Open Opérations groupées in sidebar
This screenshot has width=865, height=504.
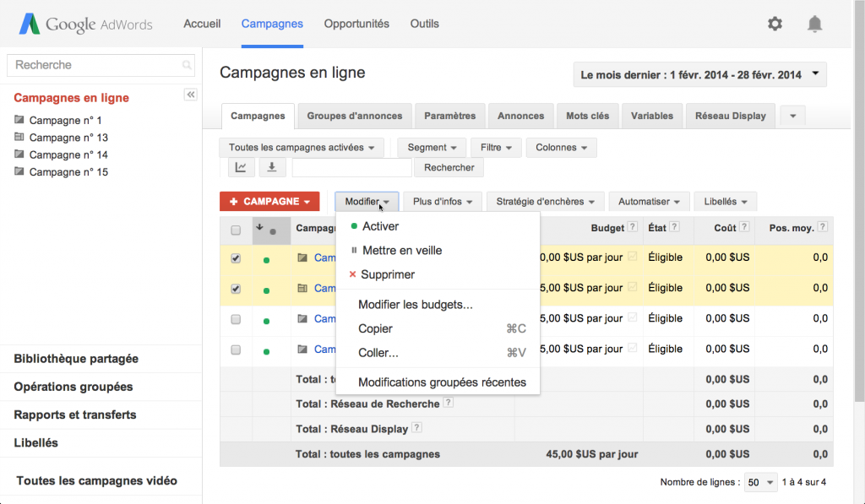point(73,387)
